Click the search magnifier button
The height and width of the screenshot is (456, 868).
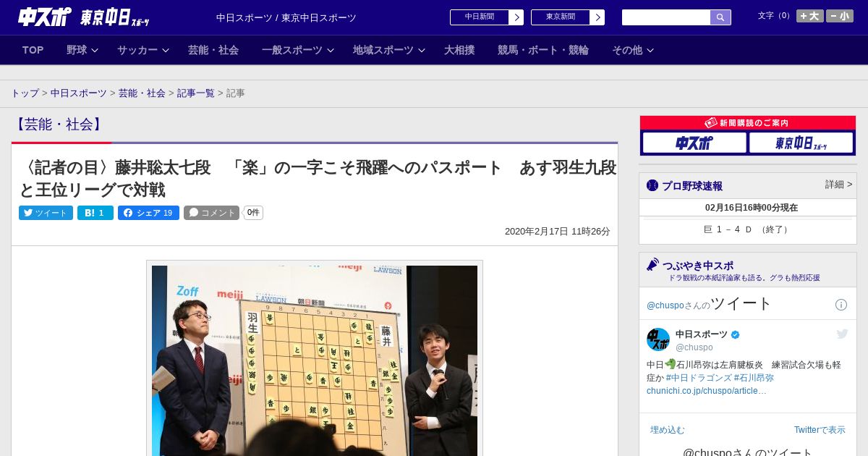(720, 17)
